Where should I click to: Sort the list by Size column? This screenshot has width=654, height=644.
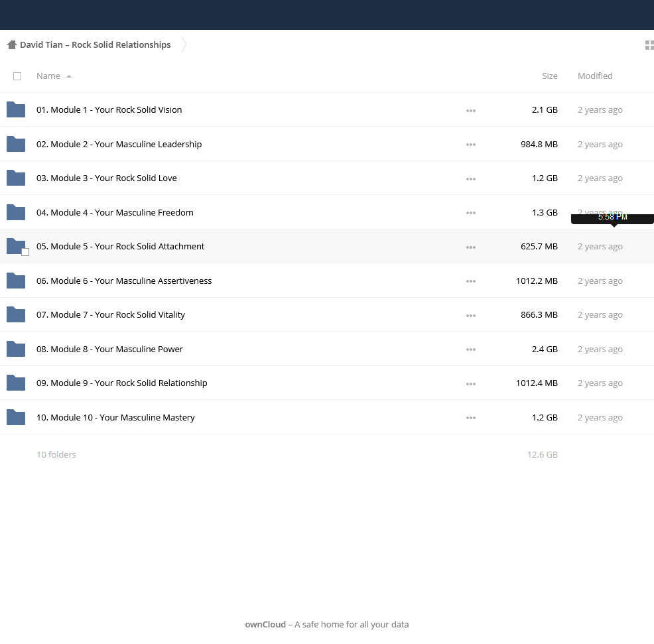(x=549, y=76)
